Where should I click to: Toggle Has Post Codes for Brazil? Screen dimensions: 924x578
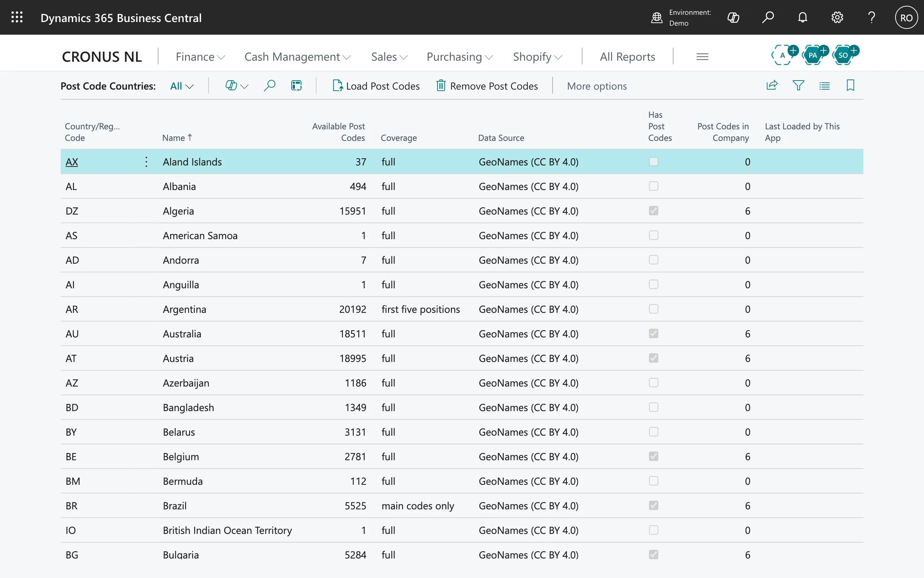pos(653,505)
